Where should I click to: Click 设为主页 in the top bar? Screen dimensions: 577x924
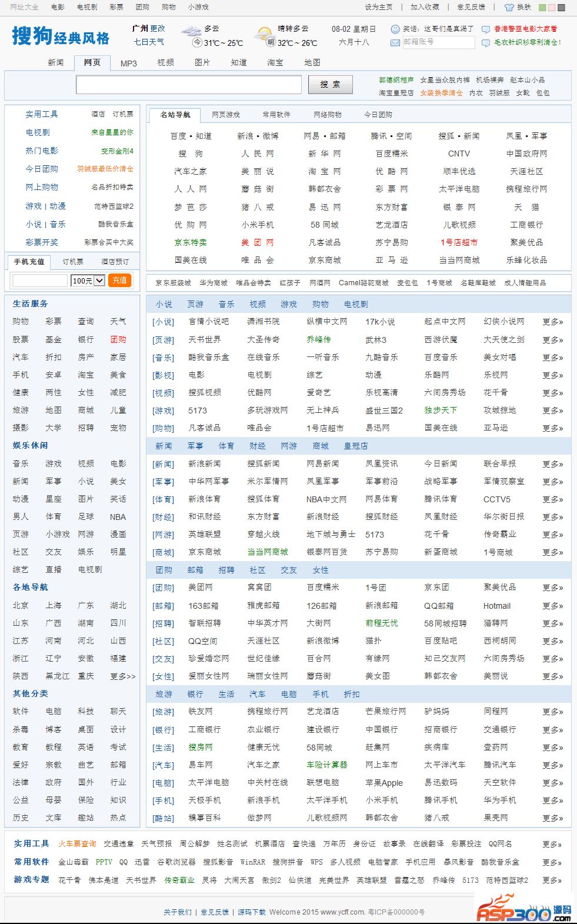pos(379,7)
